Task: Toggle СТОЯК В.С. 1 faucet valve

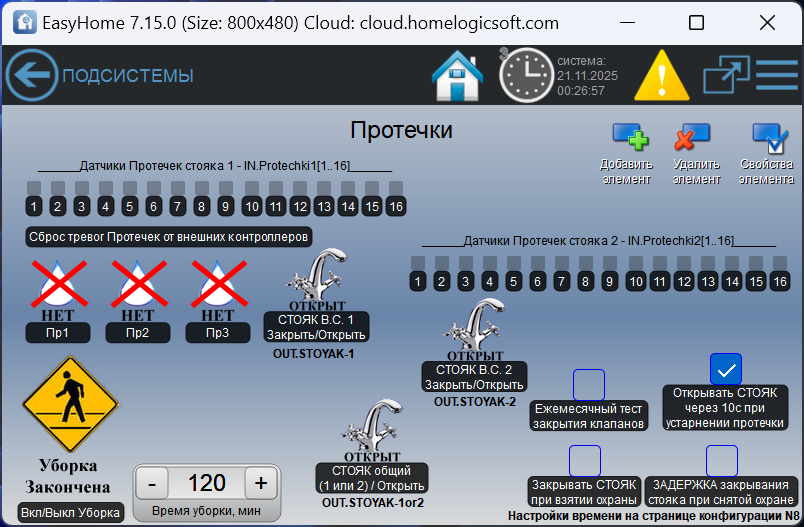Action: pos(316,282)
